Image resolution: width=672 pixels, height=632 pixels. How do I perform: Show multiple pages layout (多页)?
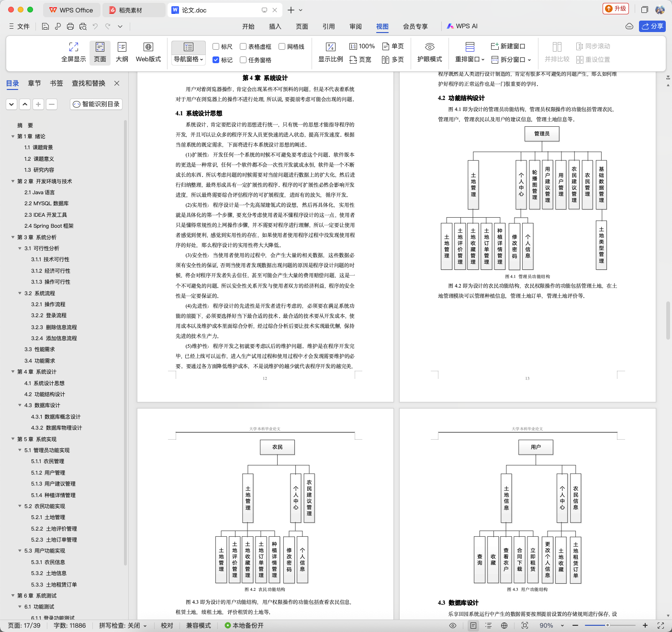393,60
